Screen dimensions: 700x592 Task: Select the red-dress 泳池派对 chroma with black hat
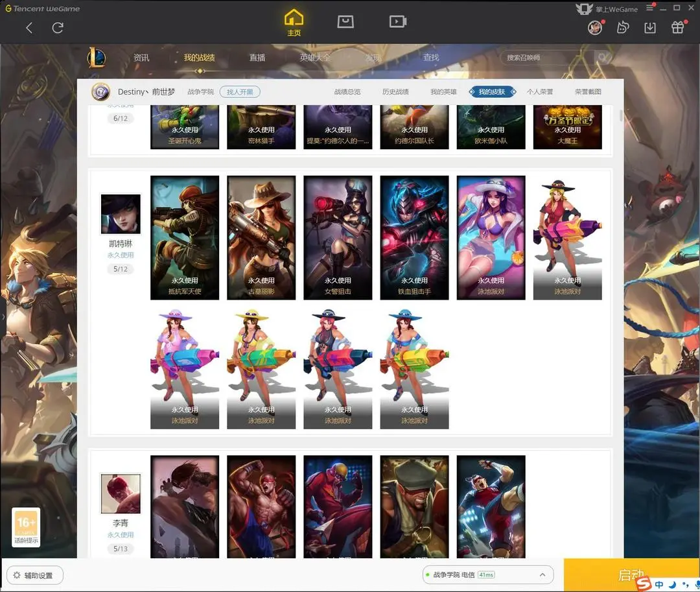pyautogui.click(x=567, y=237)
